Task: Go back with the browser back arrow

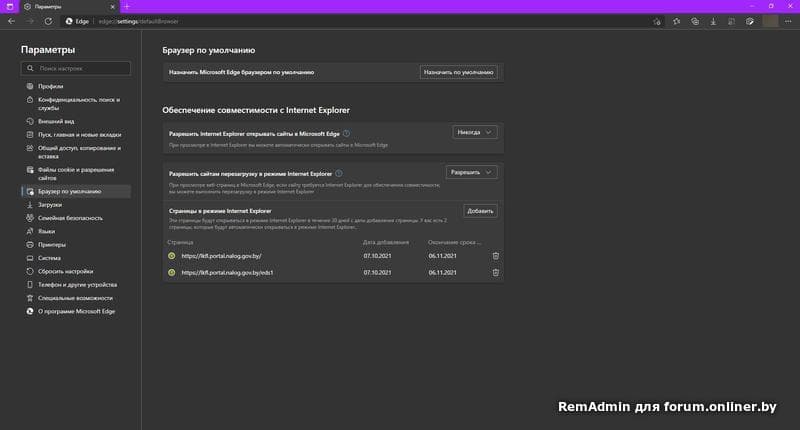Action: (x=11, y=21)
